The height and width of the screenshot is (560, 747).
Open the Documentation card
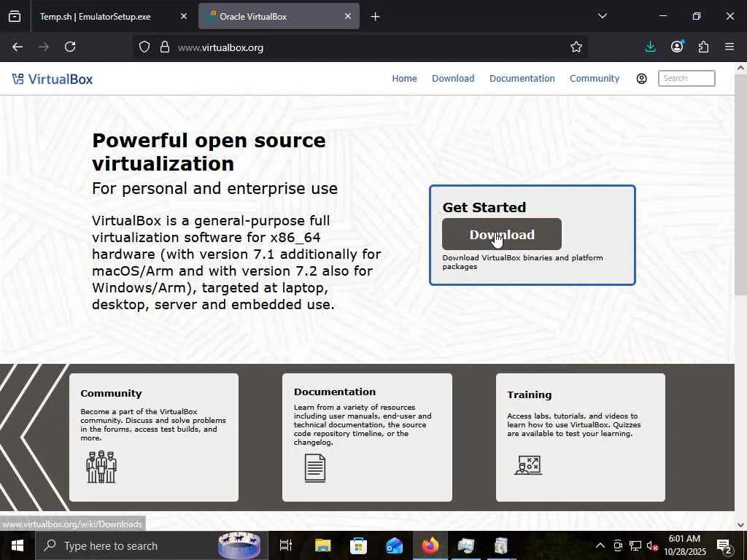[x=367, y=437]
